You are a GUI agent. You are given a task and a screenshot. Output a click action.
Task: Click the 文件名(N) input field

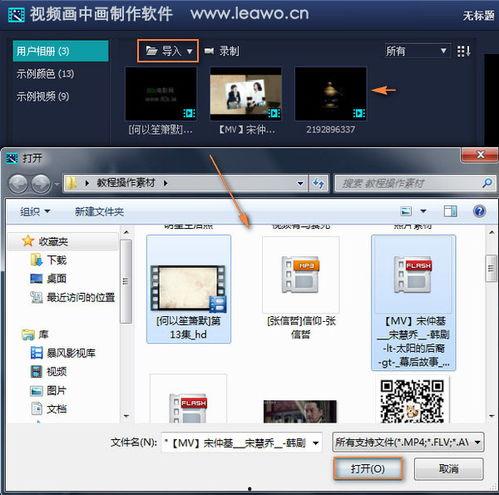[242, 443]
